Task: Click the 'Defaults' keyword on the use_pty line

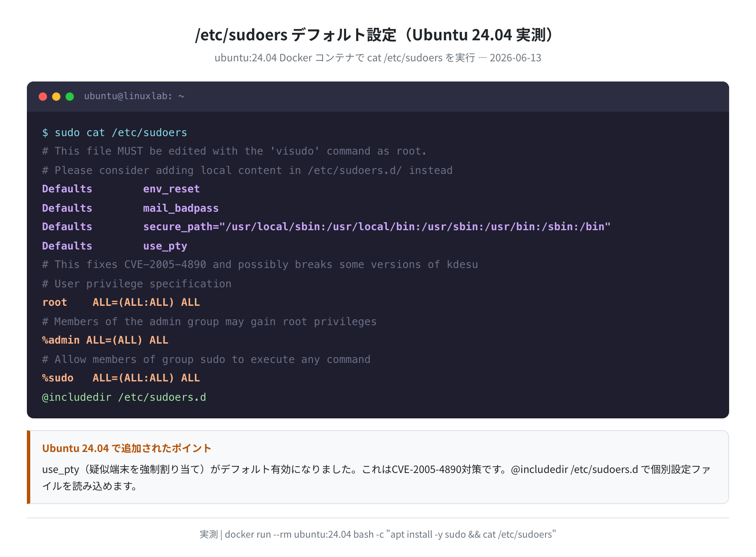Action: pyautogui.click(x=67, y=246)
